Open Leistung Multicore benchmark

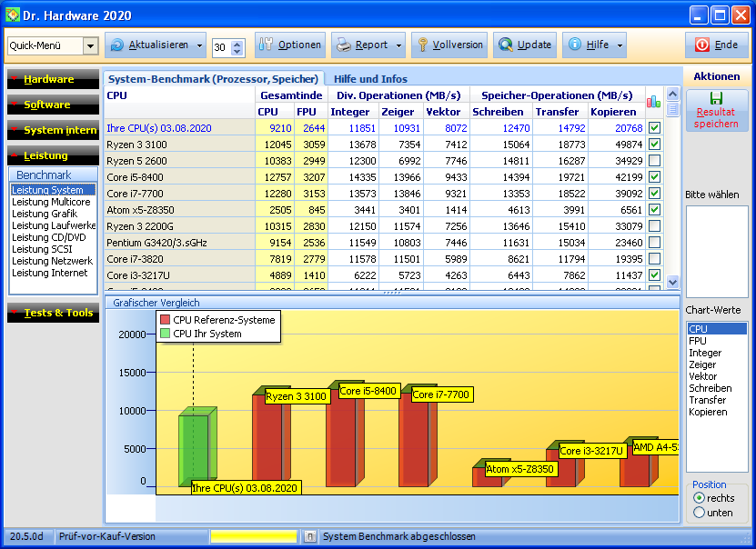(51, 202)
